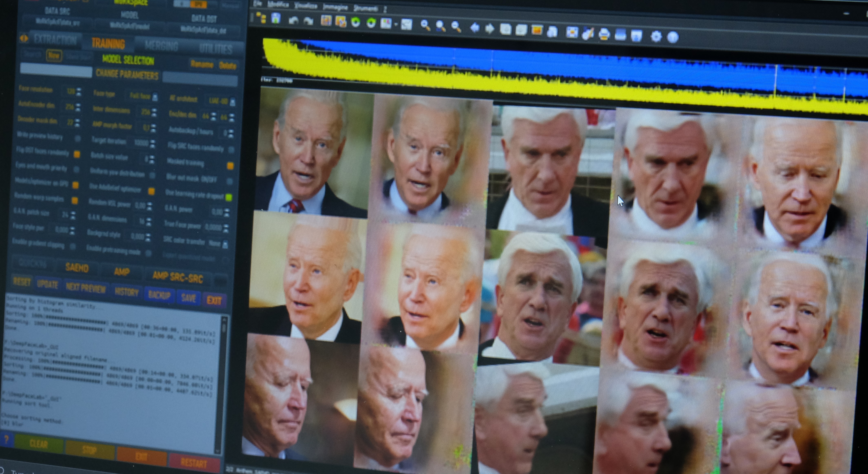This screenshot has height=474, width=868.
Task: Click the NEXT PREVIEW button
Action: click(86, 288)
